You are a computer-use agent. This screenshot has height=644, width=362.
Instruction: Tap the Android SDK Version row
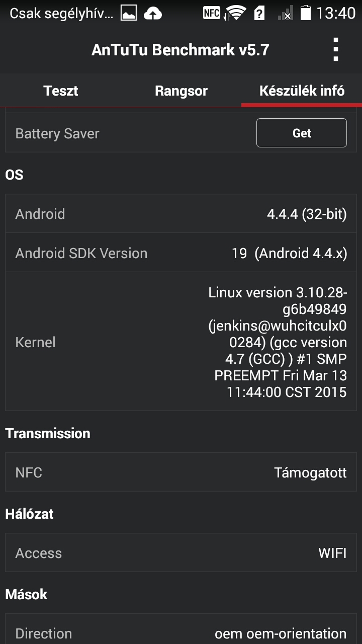click(x=181, y=253)
